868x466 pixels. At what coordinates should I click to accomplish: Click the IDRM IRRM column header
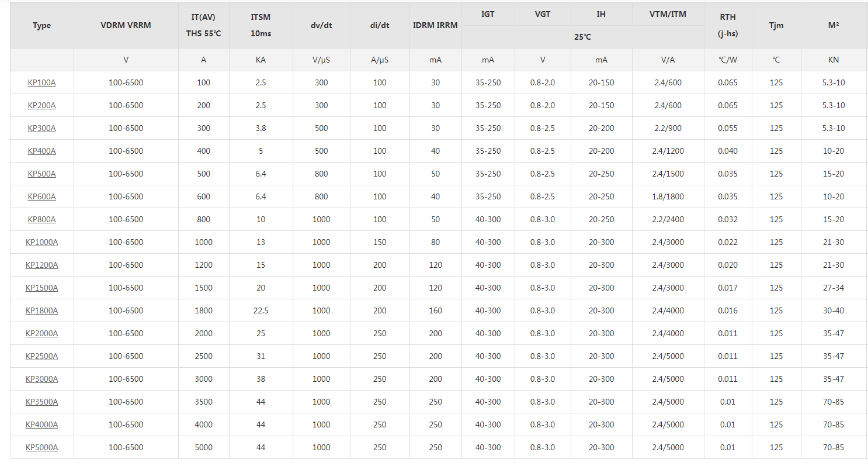[x=435, y=26]
